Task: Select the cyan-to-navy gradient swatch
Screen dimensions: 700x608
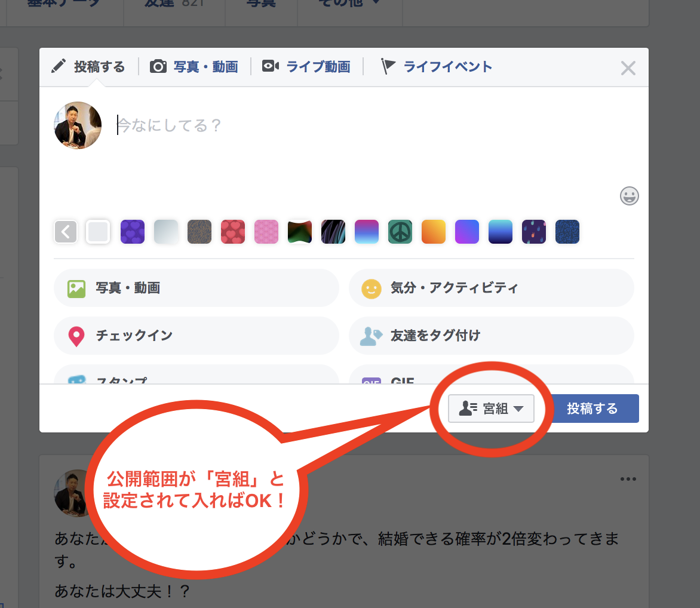Action: (501, 232)
